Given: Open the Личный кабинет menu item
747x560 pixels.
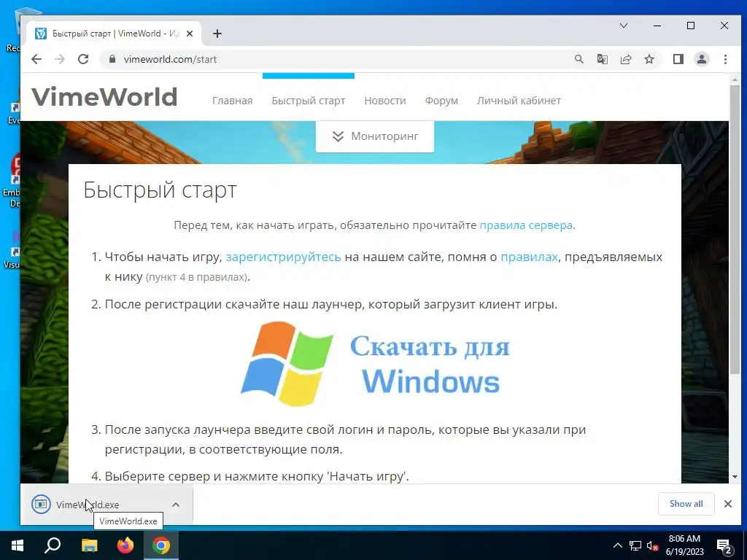Looking at the screenshot, I should click(x=519, y=101).
